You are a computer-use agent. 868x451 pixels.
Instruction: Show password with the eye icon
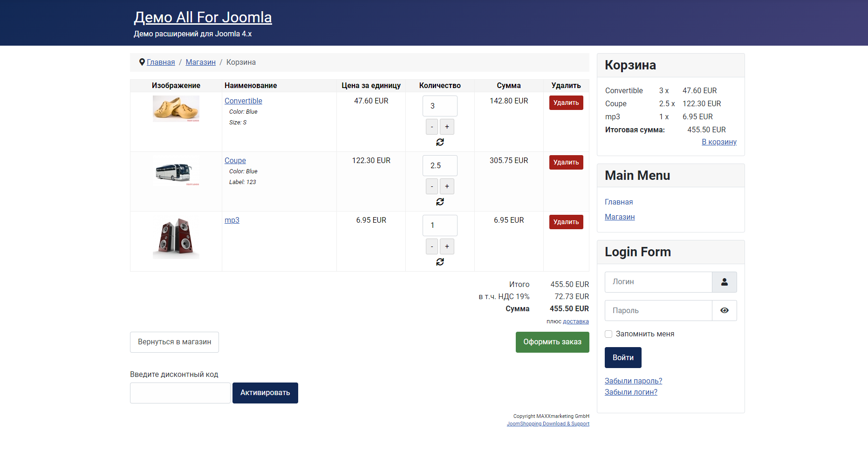[x=724, y=310]
